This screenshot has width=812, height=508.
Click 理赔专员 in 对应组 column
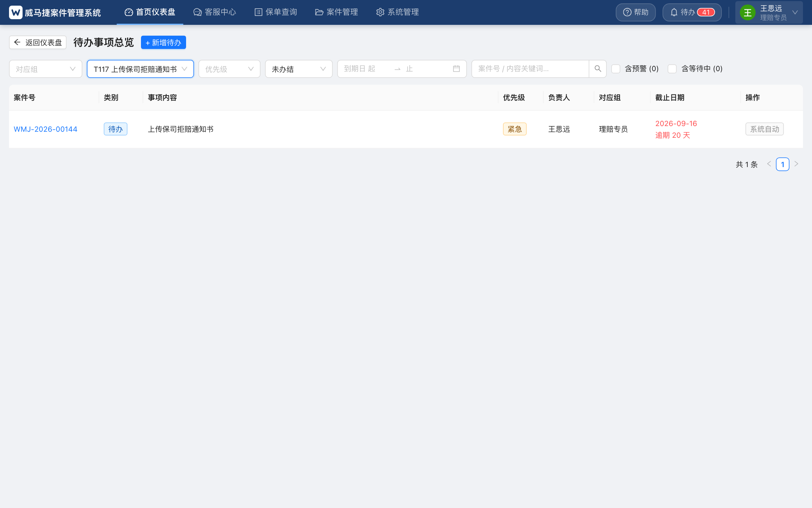pos(613,129)
